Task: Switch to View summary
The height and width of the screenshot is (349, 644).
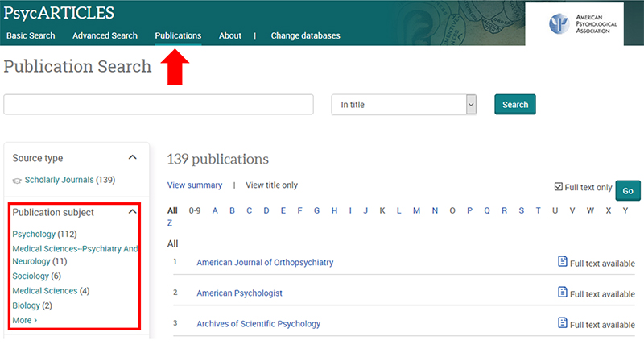Action: (195, 185)
